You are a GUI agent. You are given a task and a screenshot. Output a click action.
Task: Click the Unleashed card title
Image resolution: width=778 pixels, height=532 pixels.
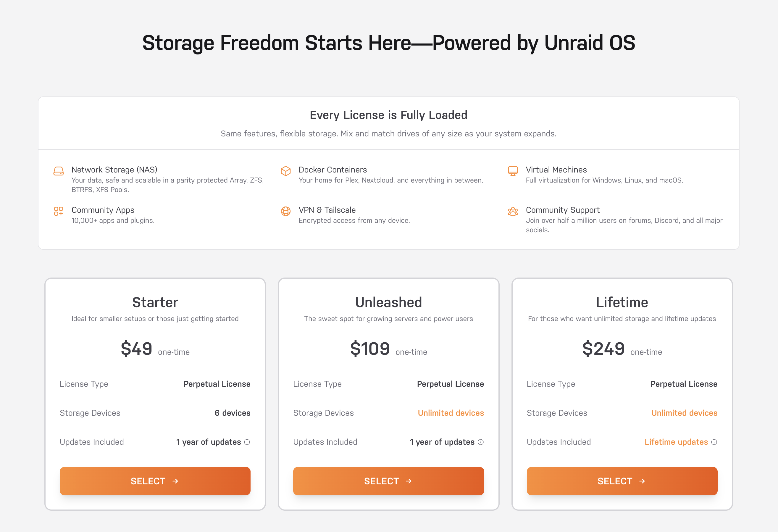point(388,302)
